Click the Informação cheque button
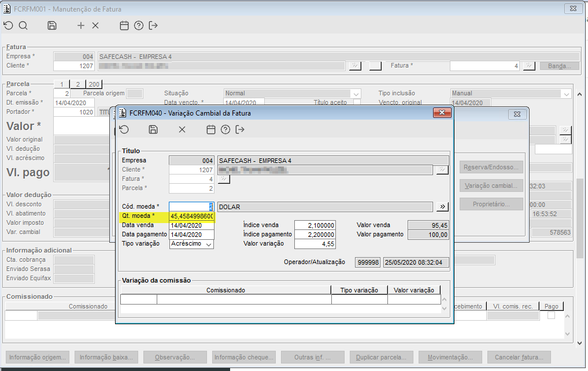The height and width of the screenshot is (371, 588). [244, 357]
